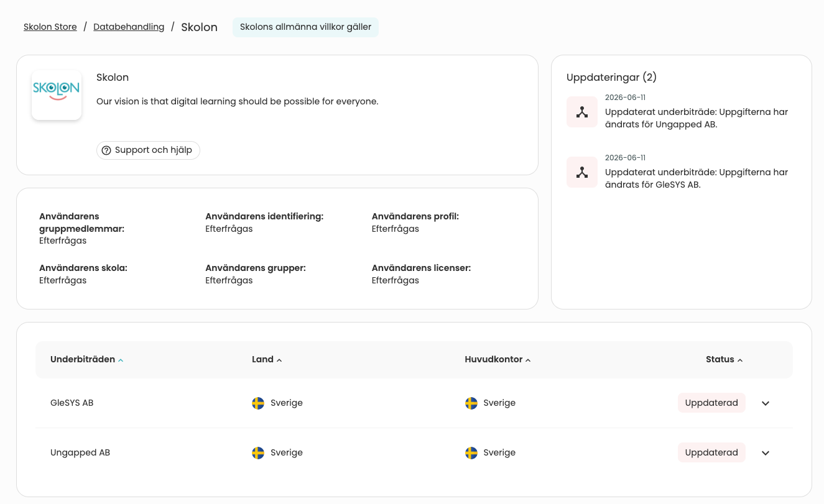Click the Uppdateringar (2) heading
Image resolution: width=824 pixels, height=504 pixels.
[612, 77]
